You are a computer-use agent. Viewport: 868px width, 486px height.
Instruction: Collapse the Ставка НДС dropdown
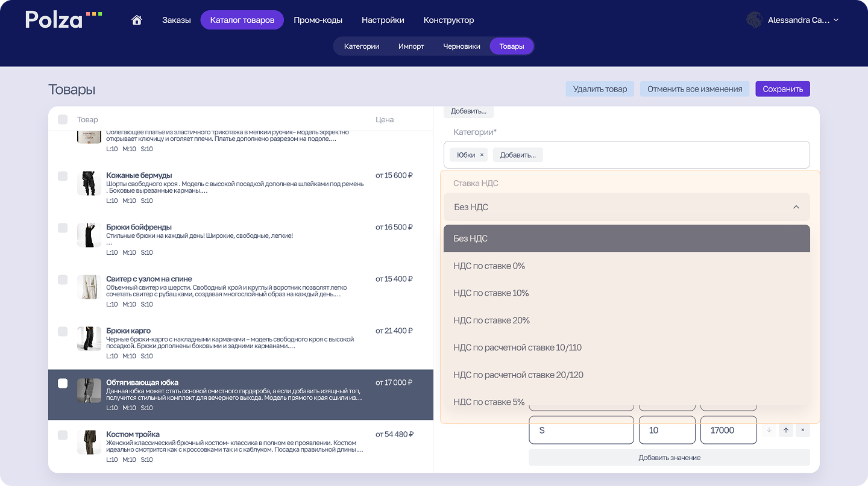[x=796, y=207]
